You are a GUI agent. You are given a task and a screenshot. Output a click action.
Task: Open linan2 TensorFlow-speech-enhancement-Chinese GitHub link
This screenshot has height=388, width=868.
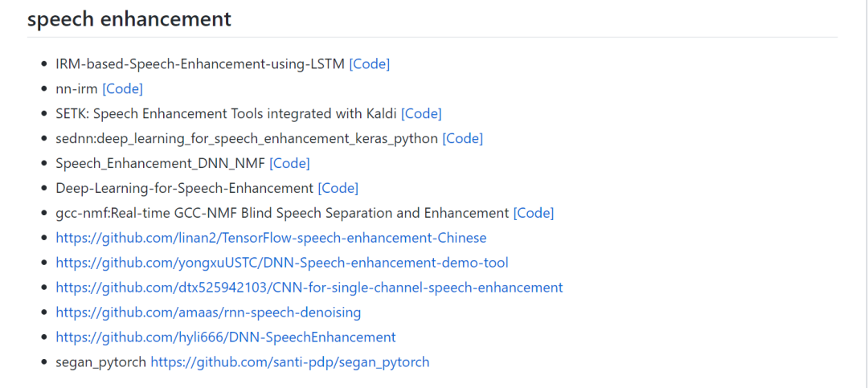(x=271, y=238)
